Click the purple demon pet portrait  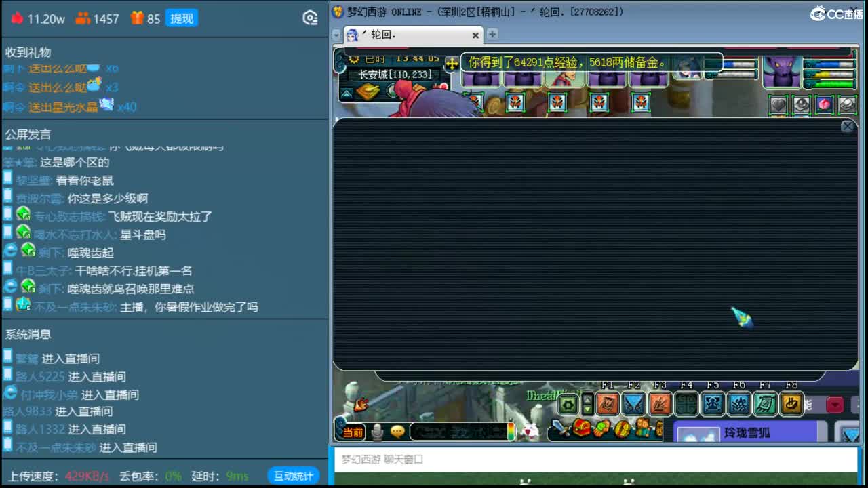point(782,71)
